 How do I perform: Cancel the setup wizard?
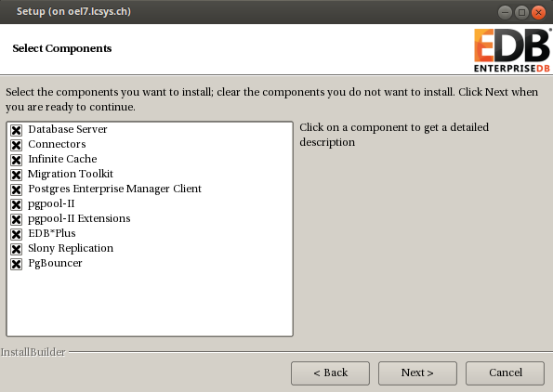click(505, 373)
